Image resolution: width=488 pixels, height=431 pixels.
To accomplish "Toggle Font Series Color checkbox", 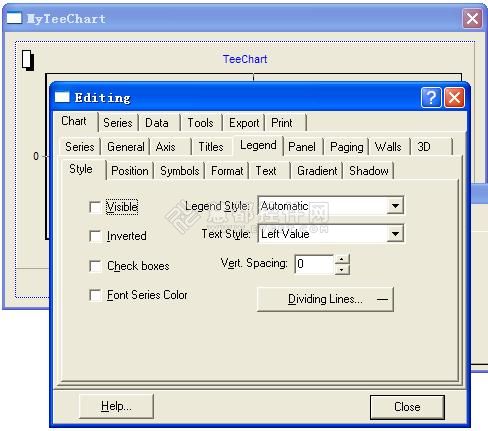I will [95, 295].
